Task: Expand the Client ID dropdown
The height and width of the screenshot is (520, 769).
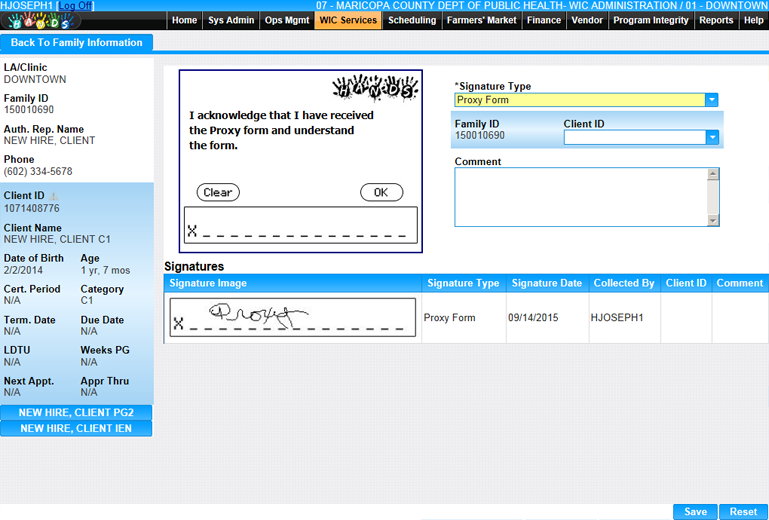Action: pos(711,138)
